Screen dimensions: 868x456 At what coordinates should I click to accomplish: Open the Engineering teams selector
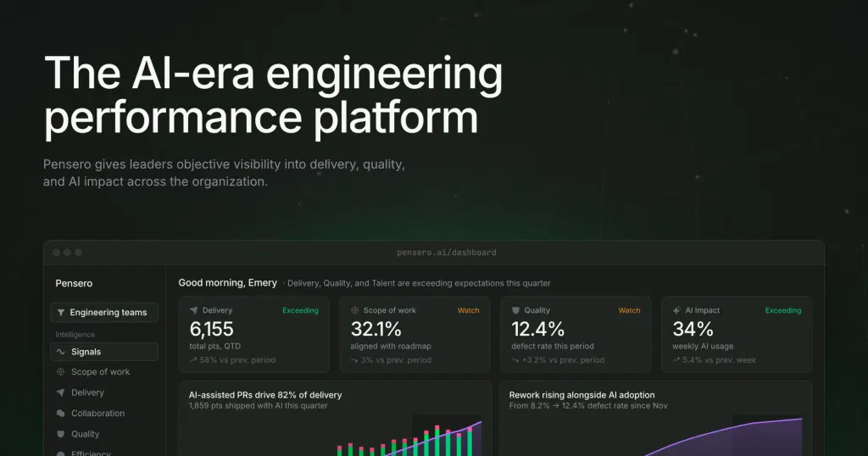(x=104, y=312)
